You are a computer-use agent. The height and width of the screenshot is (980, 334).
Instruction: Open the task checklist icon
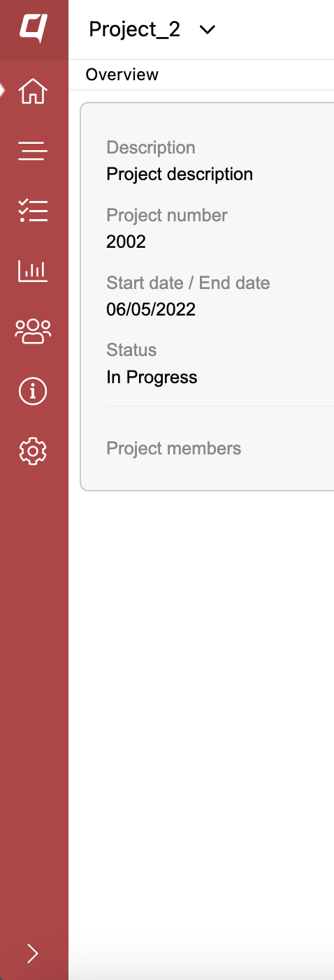[33, 210]
